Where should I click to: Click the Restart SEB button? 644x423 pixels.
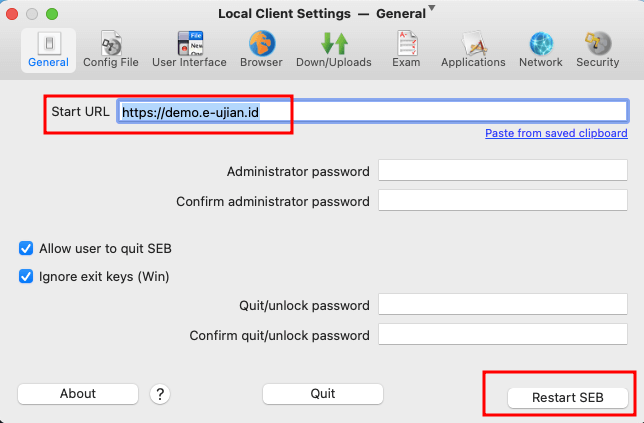click(x=568, y=398)
